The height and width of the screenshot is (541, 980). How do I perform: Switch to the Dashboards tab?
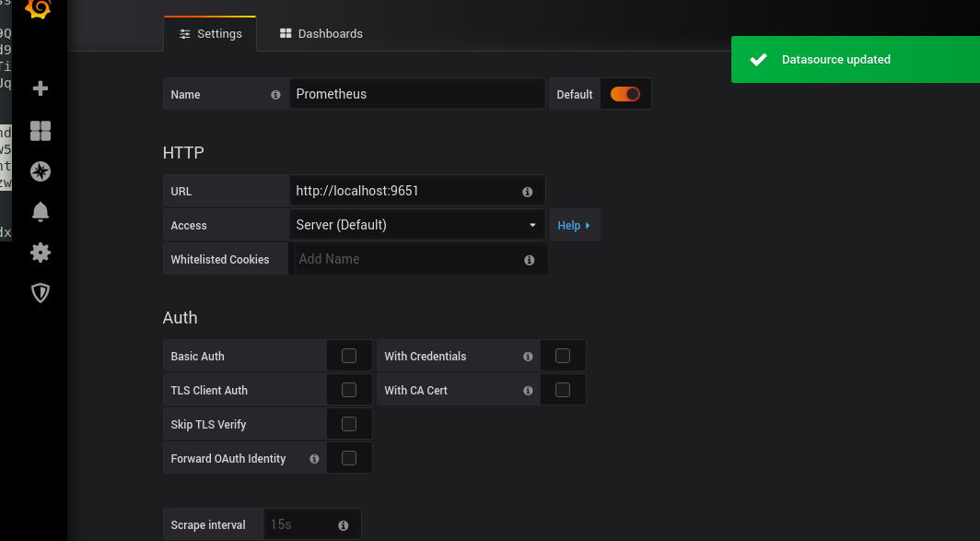(x=321, y=33)
